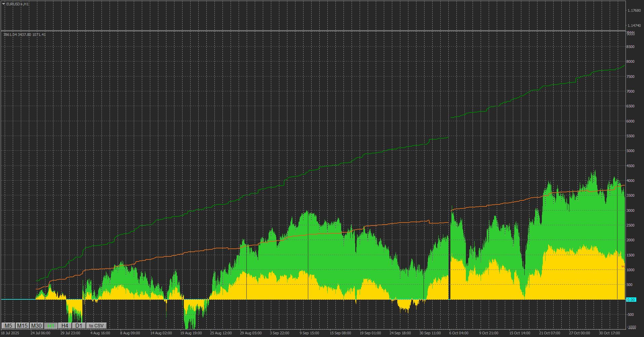
Task: Select the D1 daily timeframe
Action: pyautogui.click(x=79, y=326)
